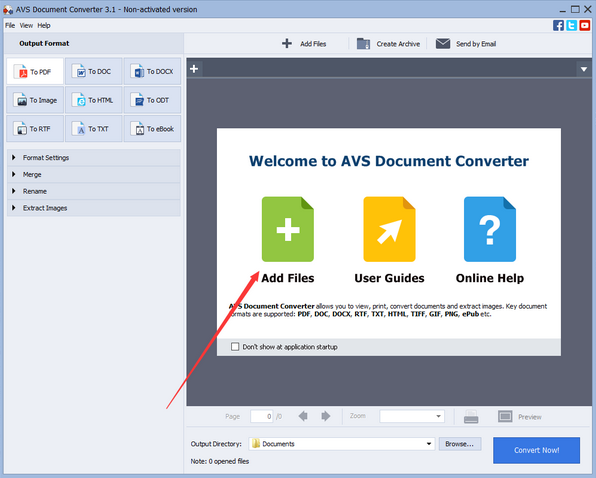Choose the To DOCX format icon
The image size is (596, 478).
(x=137, y=71)
